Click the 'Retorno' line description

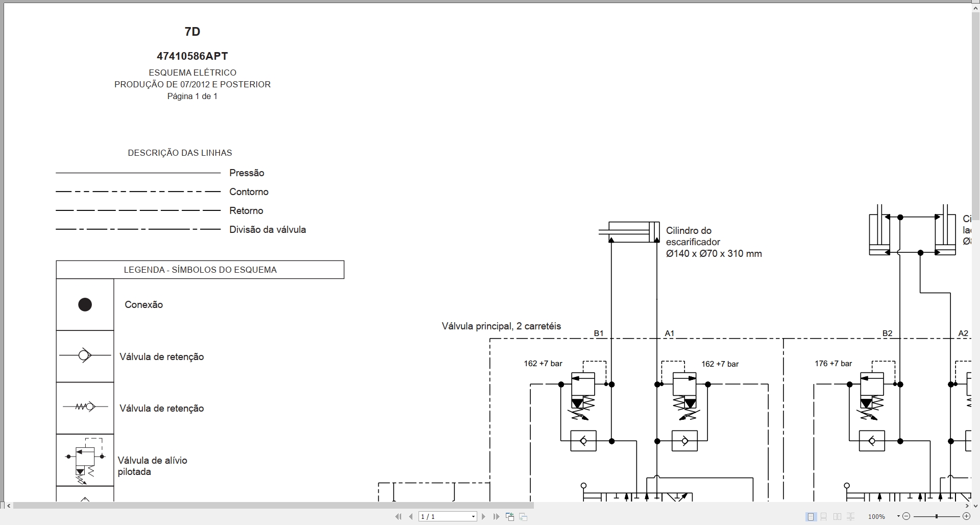tap(246, 210)
